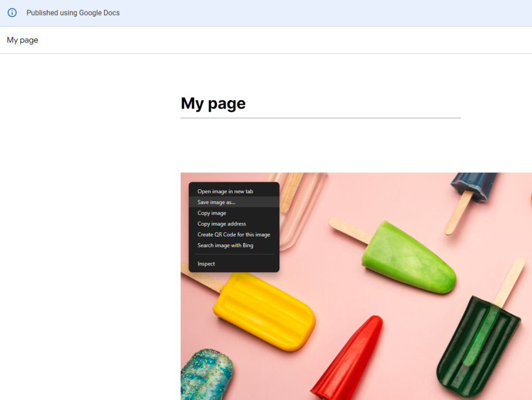Click "Inspect" at the menu bottom

click(x=206, y=263)
